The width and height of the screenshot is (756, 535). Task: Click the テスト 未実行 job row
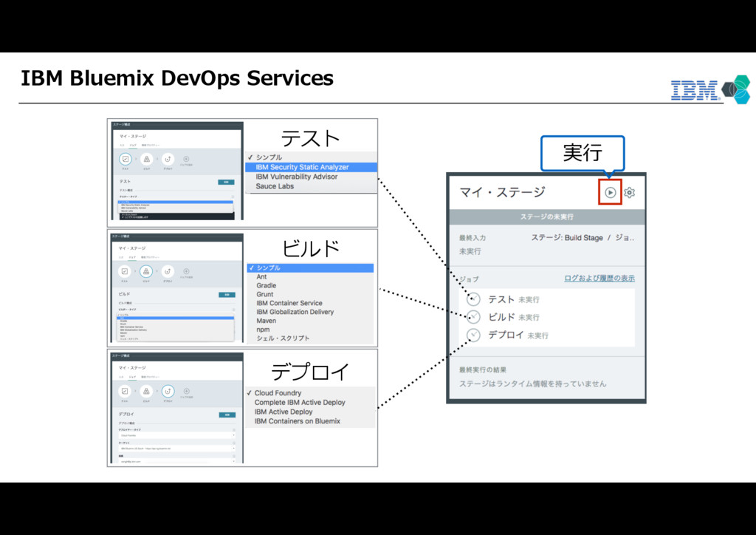point(546,299)
